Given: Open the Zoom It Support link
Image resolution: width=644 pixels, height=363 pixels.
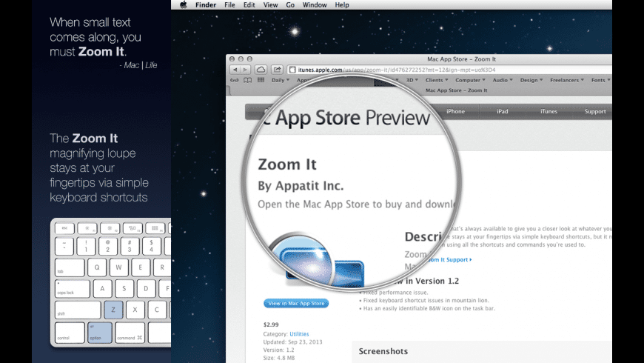Looking at the screenshot, I should point(449,260).
